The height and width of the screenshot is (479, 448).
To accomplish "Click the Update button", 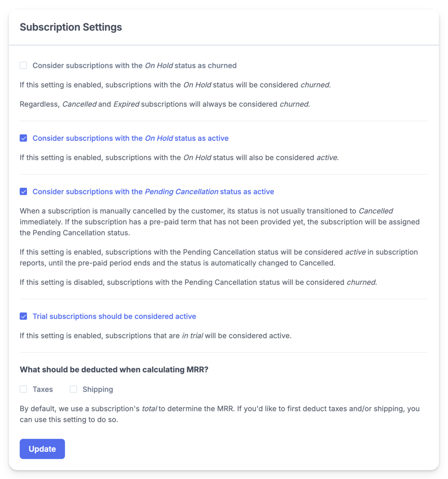I will click(42, 449).
